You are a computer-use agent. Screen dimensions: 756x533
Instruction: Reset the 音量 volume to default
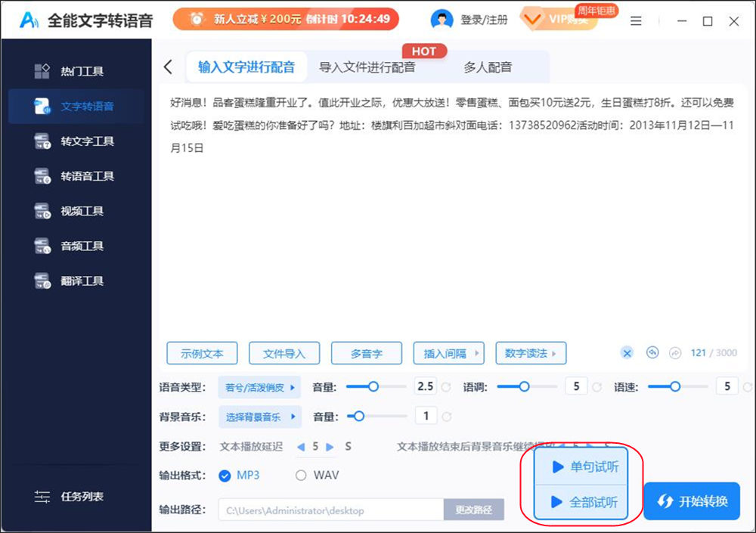[x=446, y=386]
